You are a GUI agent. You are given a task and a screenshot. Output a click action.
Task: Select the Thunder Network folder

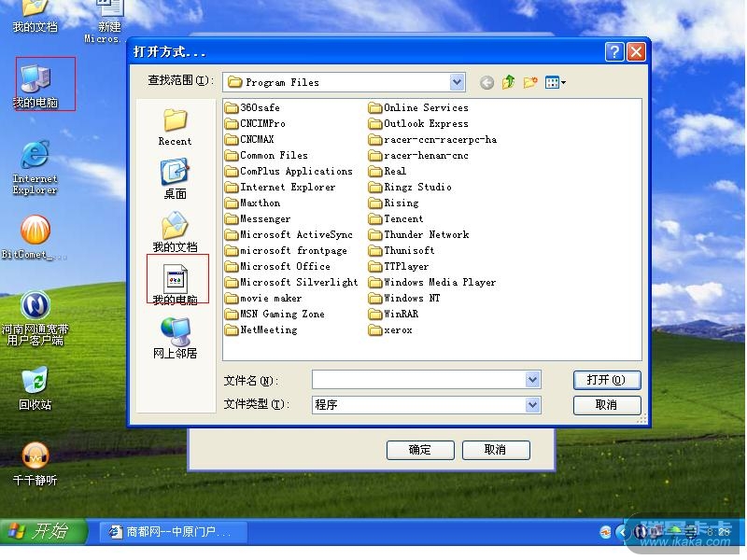418,235
